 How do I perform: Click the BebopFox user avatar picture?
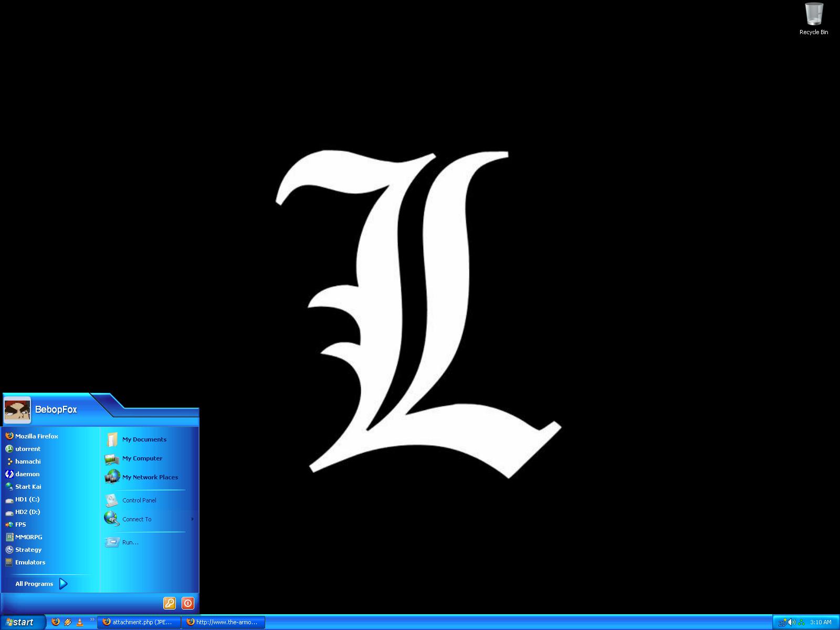coord(17,410)
